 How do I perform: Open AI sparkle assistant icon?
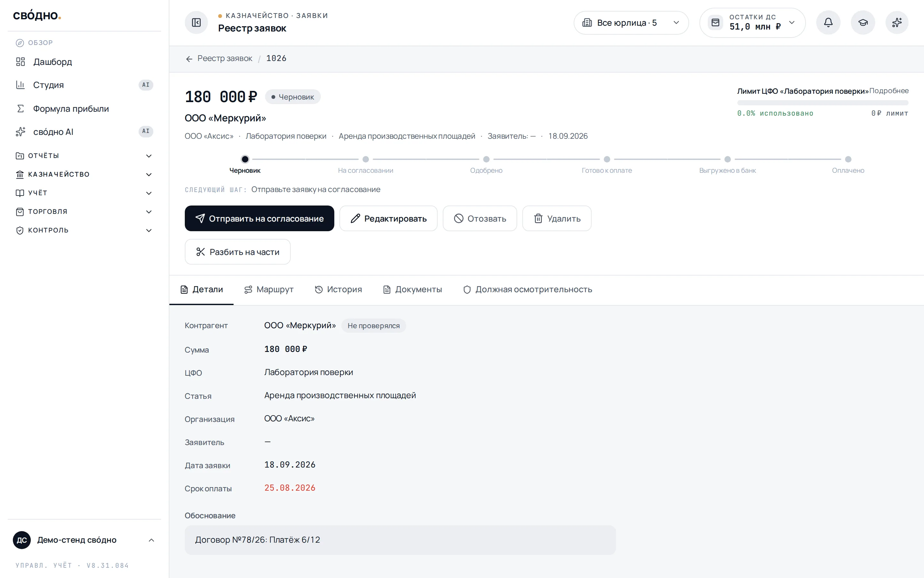click(897, 22)
